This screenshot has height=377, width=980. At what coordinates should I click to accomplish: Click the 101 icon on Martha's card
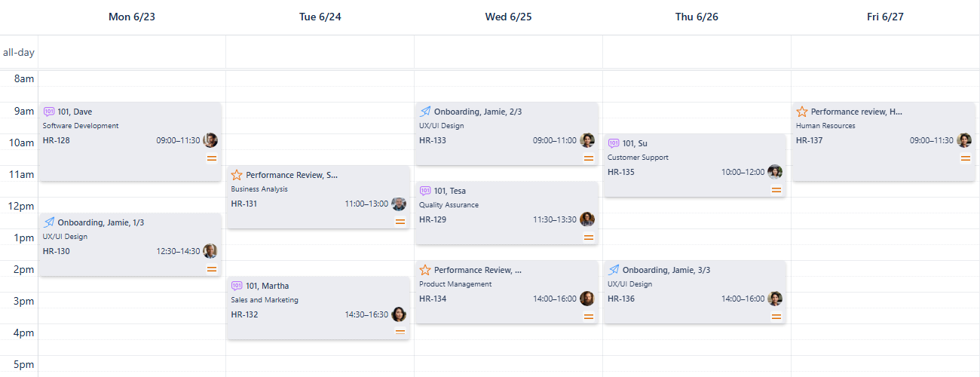(237, 286)
